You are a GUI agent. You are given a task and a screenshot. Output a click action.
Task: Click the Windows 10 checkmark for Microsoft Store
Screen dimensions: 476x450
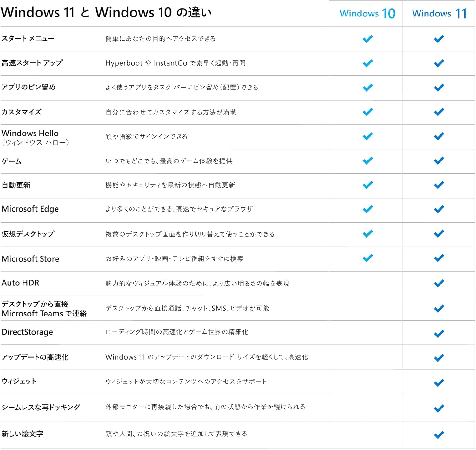pyautogui.click(x=367, y=258)
